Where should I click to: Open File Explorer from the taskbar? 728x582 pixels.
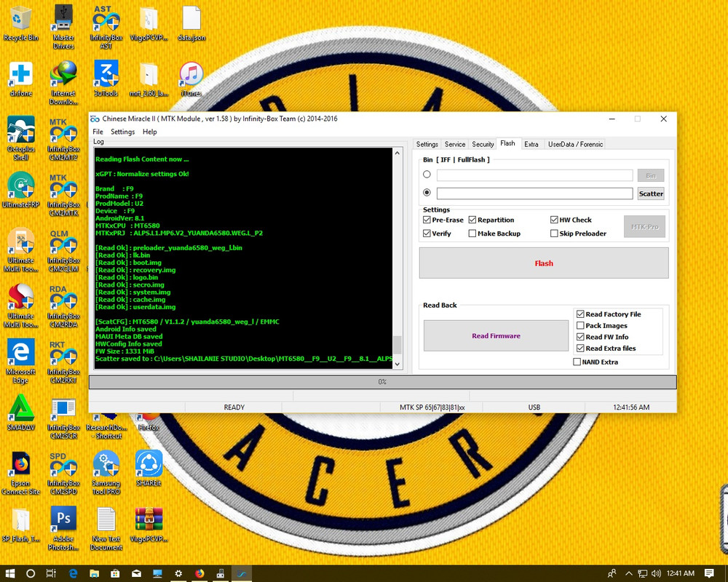tap(94, 573)
